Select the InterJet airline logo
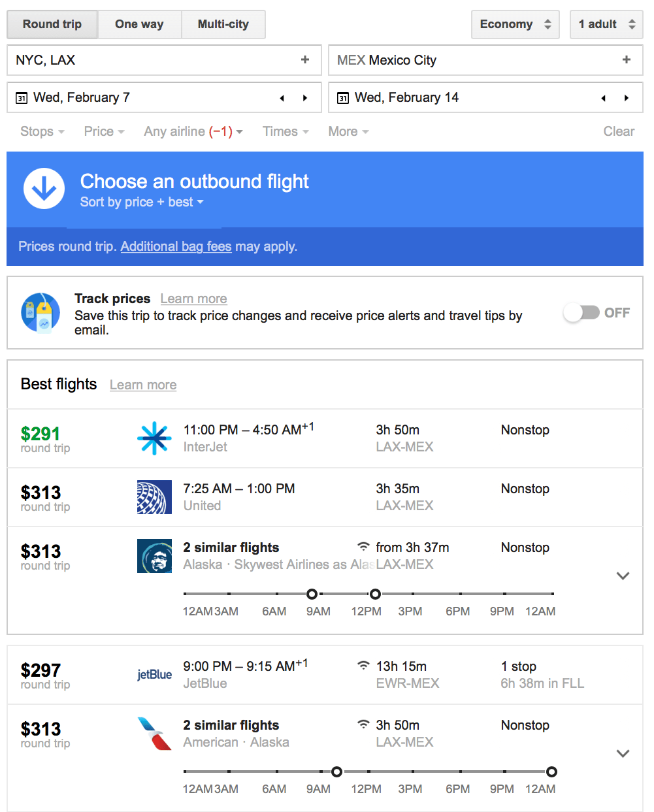The height and width of the screenshot is (812, 654). click(x=154, y=438)
